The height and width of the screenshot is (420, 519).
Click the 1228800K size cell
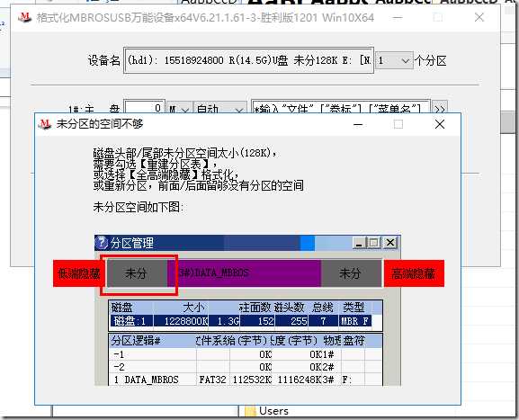[x=181, y=321]
